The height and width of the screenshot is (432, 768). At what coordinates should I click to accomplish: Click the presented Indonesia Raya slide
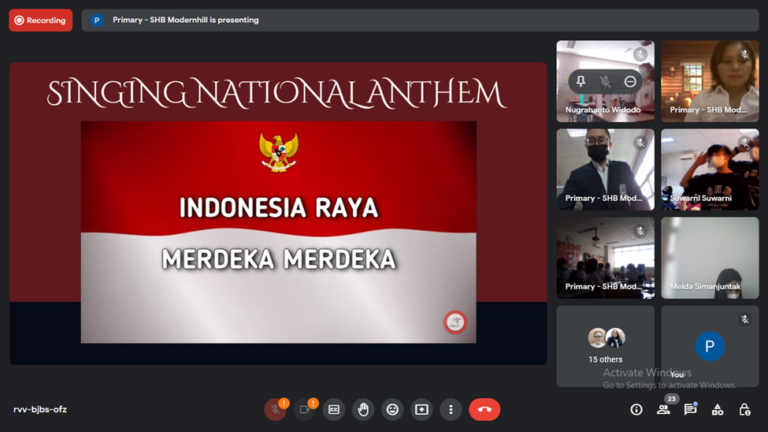coord(278,231)
